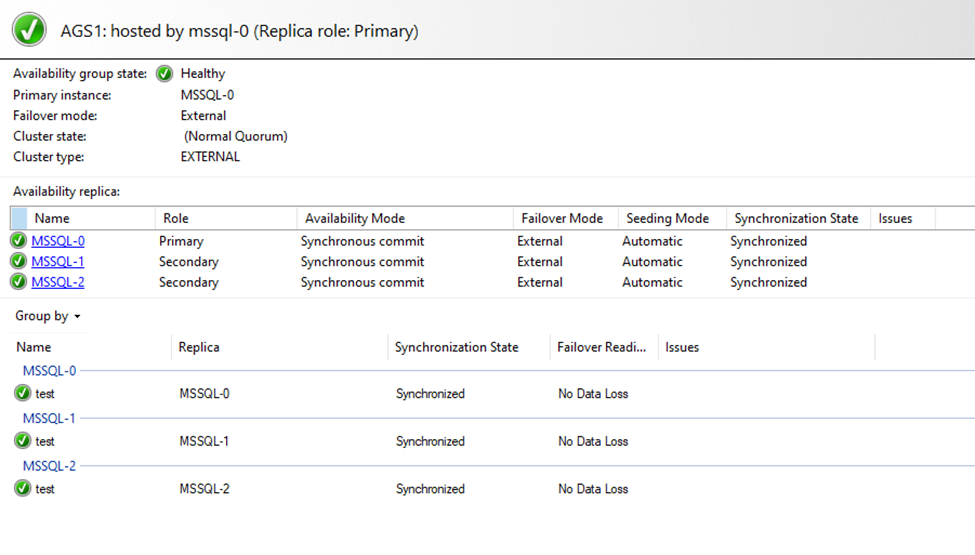This screenshot has height=555, width=975.
Task: Open the MSSQL-1 replica link
Action: (58, 262)
